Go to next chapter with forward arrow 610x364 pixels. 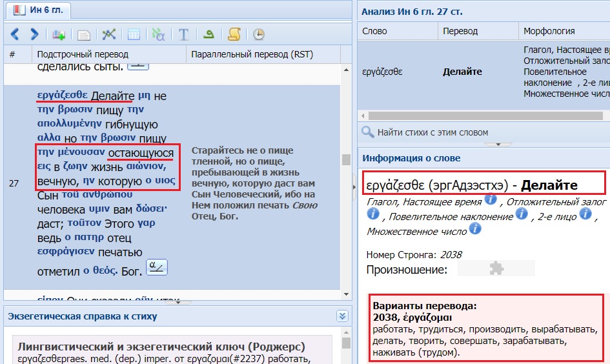point(34,34)
